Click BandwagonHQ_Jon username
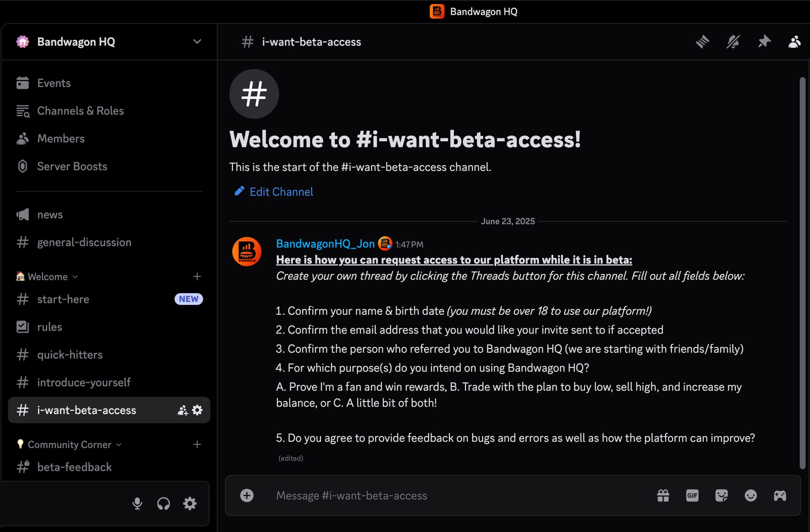Screen dimensions: 810x532 point(325,244)
